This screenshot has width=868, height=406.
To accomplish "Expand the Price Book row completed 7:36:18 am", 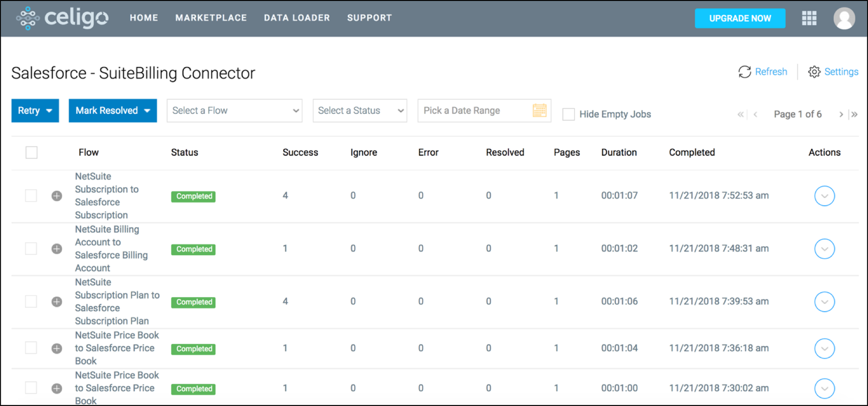I will (x=56, y=348).
